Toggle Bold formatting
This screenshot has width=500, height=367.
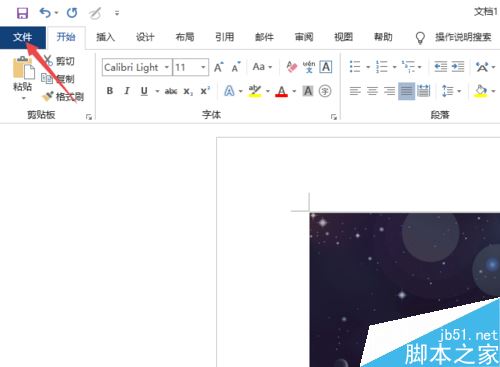[x=110, y=91]
